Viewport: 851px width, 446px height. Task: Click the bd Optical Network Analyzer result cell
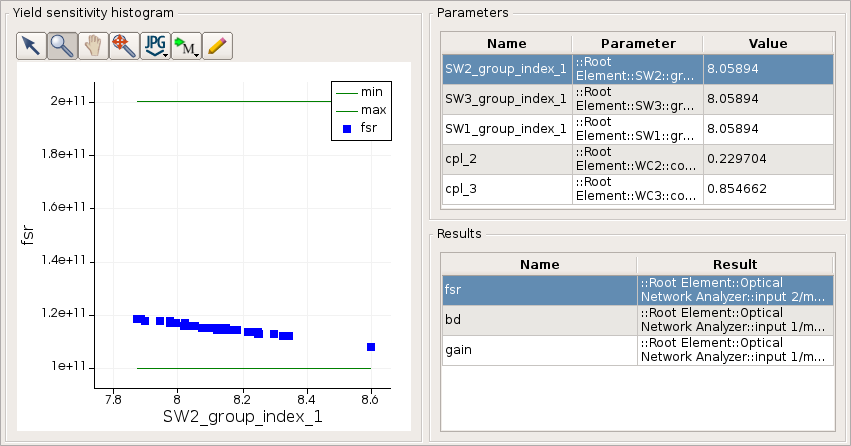pos(735,320)
